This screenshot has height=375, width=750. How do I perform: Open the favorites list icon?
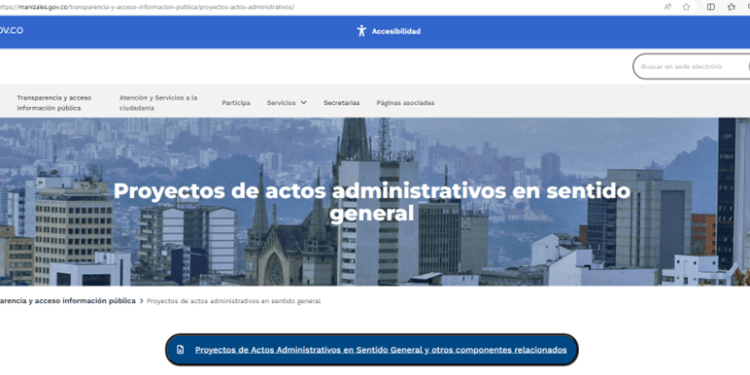point(731,7)
